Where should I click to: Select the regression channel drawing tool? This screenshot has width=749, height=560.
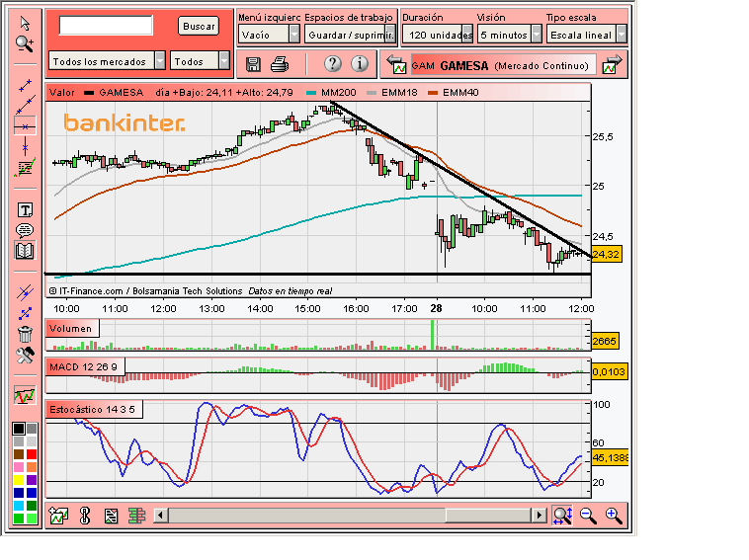pos(25,168)
